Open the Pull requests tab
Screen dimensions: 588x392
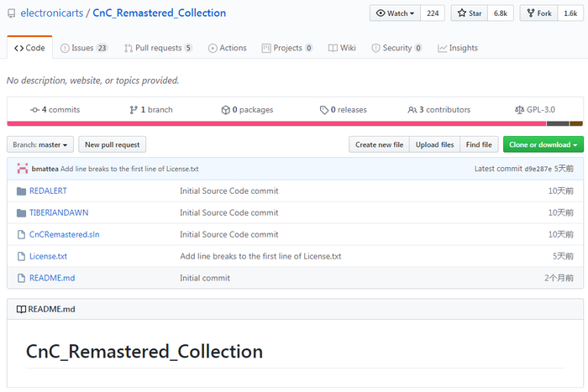tap(158, 48)
